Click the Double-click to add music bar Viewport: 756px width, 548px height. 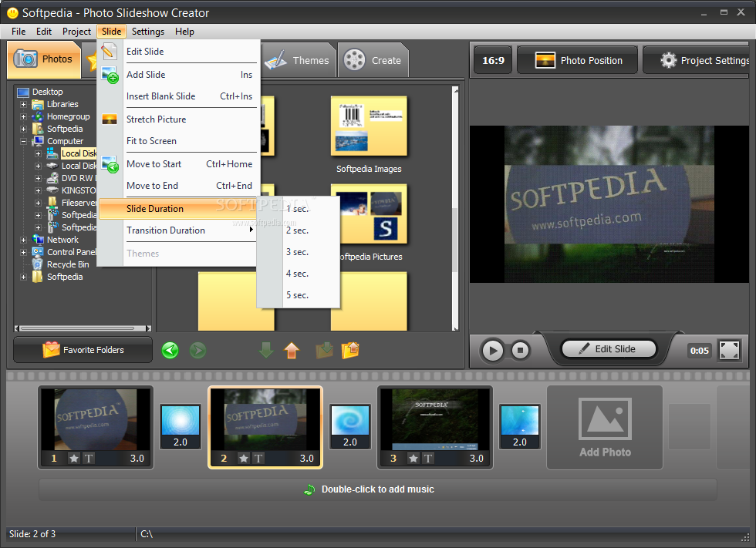tap(377, 489)
